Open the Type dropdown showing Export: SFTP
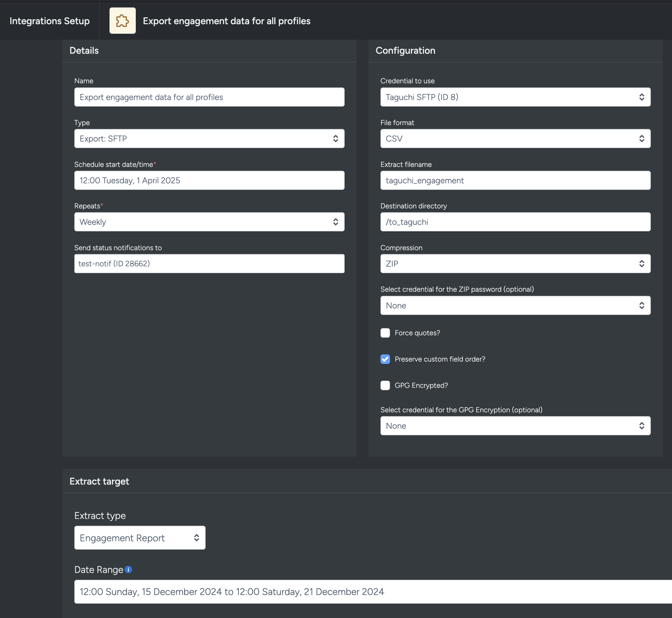Screen dimensions: 672x618 (209, 139)
